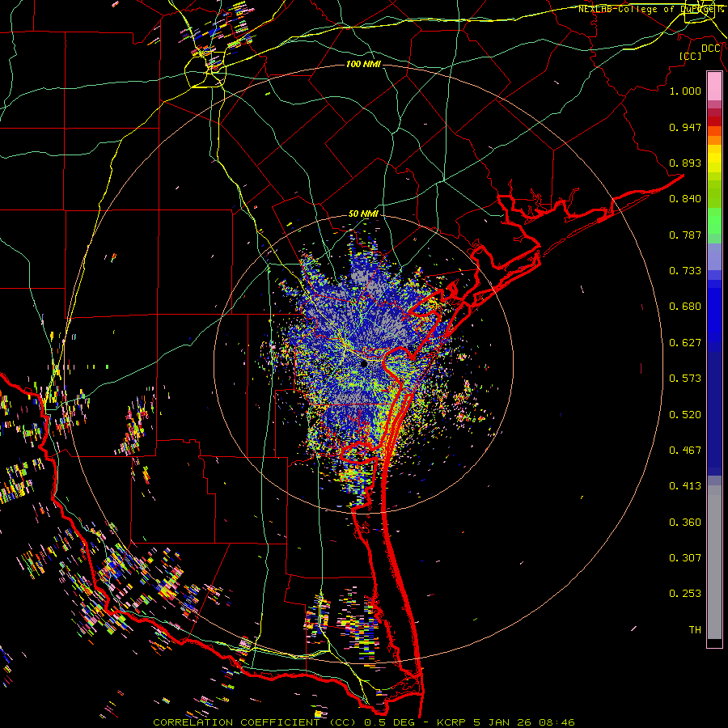The height and width of the screenshot is (728, 728).
Task: Click the 0.520 legend value
Action: pyautogui.click(x=685, y=415)
